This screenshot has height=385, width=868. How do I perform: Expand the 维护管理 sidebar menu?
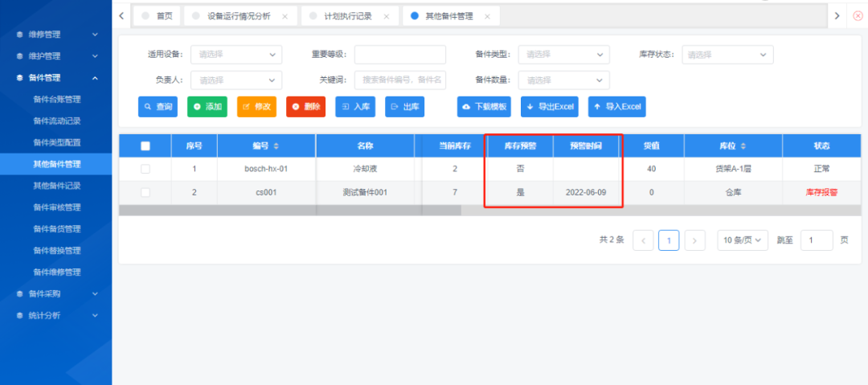point(56,56)
